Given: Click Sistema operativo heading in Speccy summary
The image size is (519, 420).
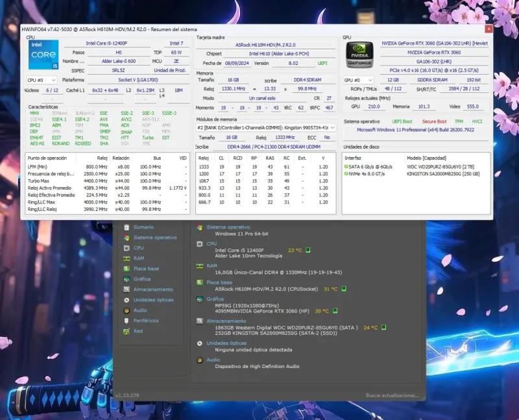Looking at the screenshot, I should [228, 227].
